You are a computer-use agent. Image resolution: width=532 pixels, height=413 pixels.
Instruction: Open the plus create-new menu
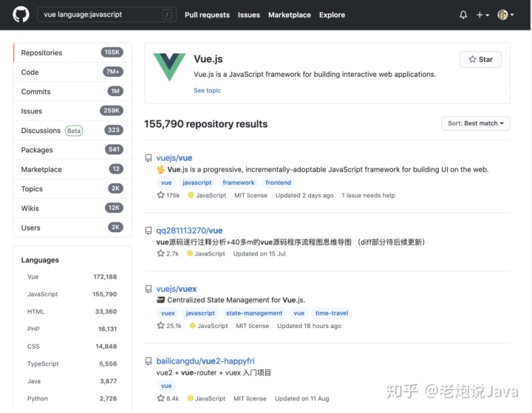click(x=482, y=15)
